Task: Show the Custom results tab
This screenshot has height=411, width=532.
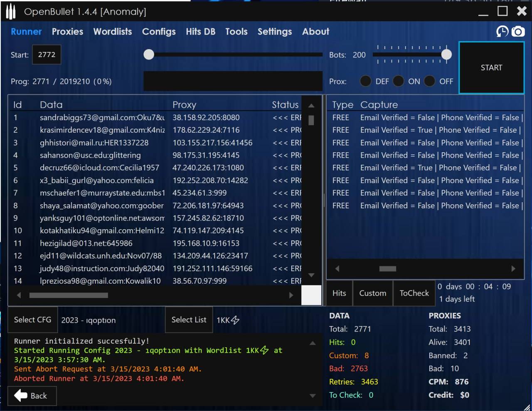Action: point(372,293)
